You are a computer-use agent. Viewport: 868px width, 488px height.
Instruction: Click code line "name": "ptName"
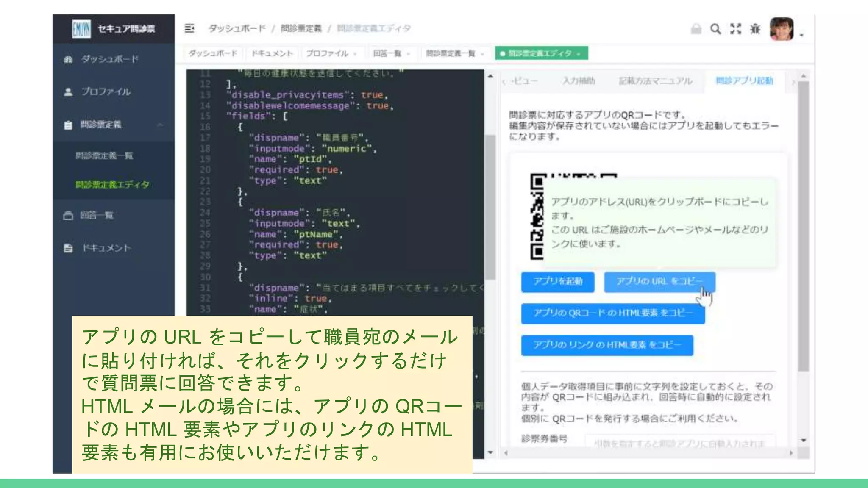click(x=296, y=234)
